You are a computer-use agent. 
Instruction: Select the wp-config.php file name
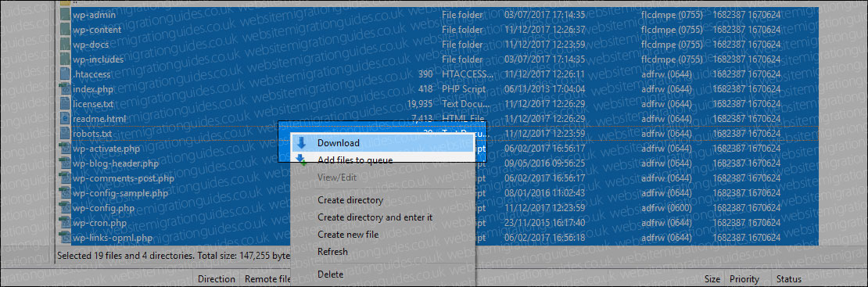pyautogui.click(x=103, y=208)
